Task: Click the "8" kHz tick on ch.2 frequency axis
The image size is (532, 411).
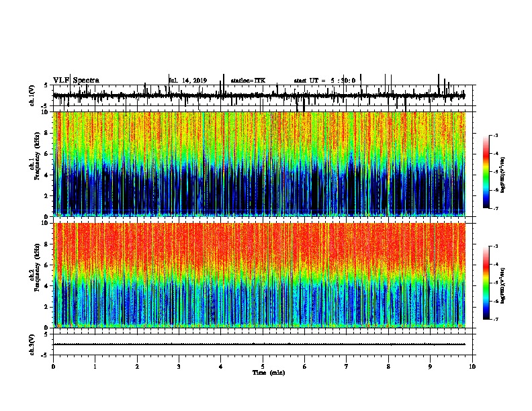Action: coord(47,244)
